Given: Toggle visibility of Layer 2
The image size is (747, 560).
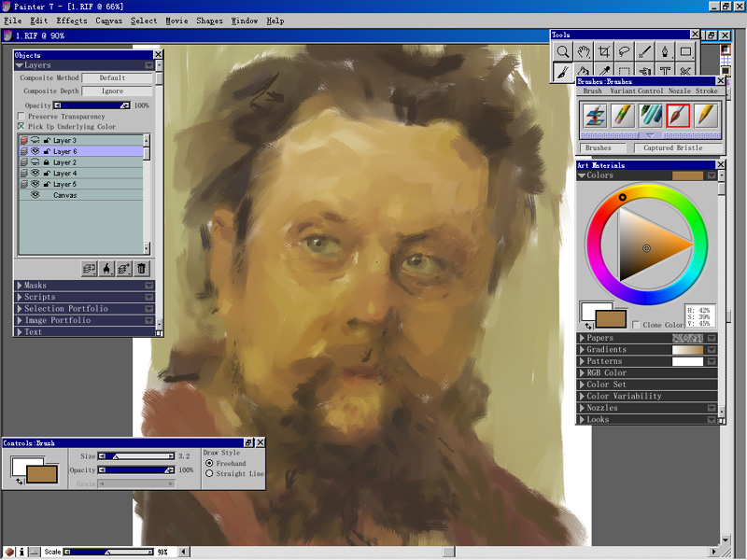Looking at the screenshot, I should tap(35, 161).
